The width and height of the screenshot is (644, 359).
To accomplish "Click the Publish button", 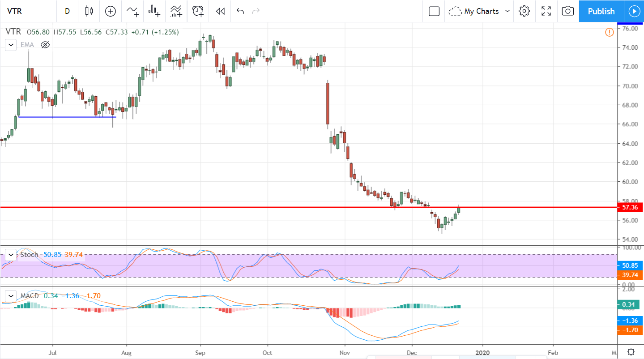I will click(x=601, y=11).
